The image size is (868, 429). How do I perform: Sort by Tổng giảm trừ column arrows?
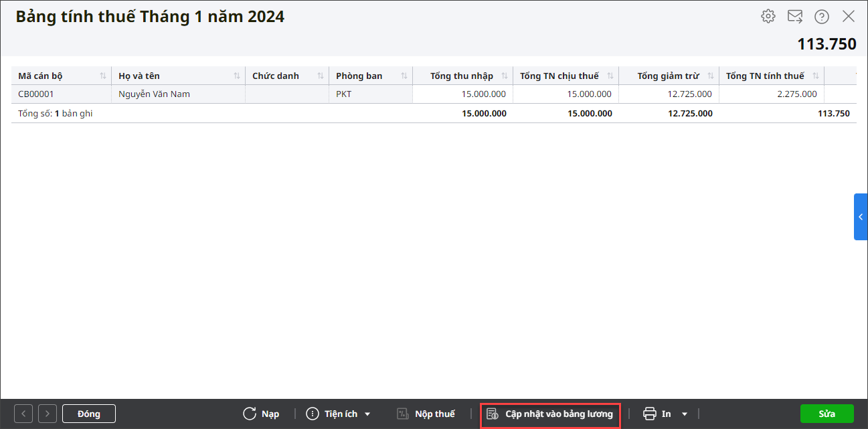(x=710, y=76)
